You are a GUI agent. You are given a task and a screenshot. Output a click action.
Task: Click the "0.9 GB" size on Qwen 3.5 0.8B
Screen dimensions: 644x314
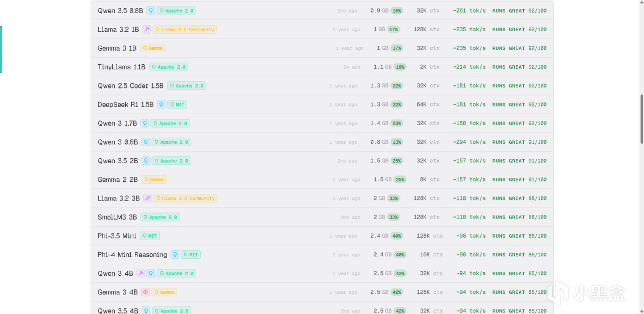coord(379,11)
